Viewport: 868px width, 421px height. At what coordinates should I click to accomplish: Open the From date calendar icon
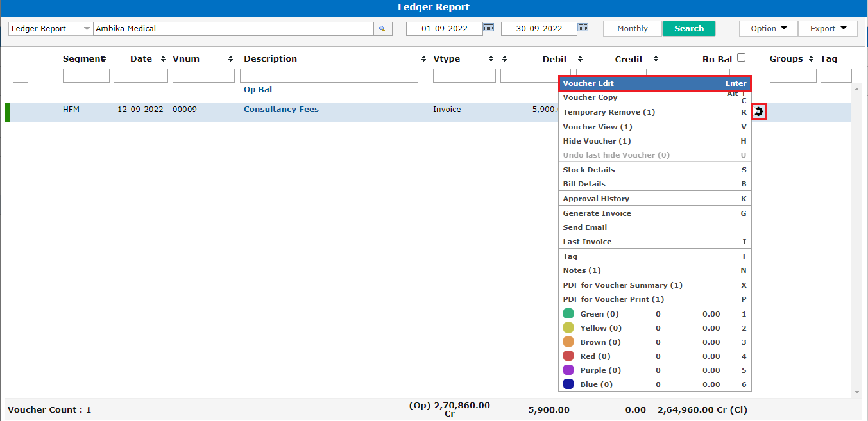(x=489, y=28)
